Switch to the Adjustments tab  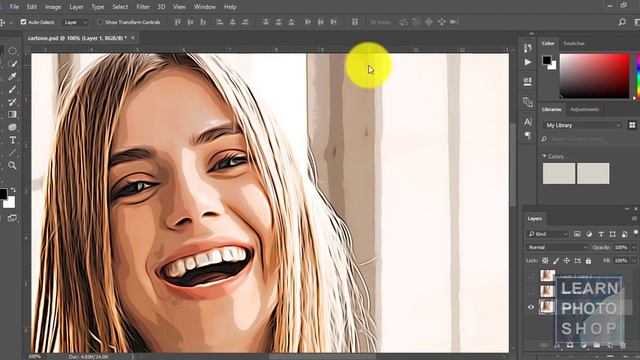[x=584, y=109]
